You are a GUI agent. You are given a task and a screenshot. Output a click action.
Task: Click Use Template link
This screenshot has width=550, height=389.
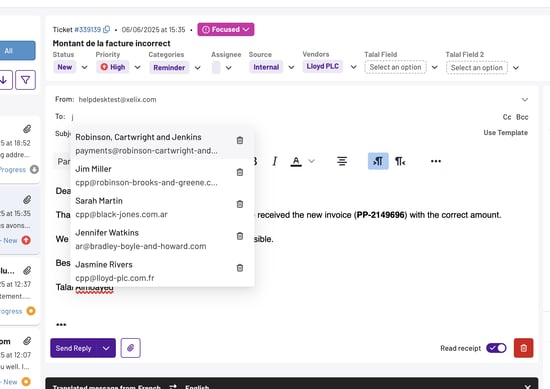[x=505, y=133]
